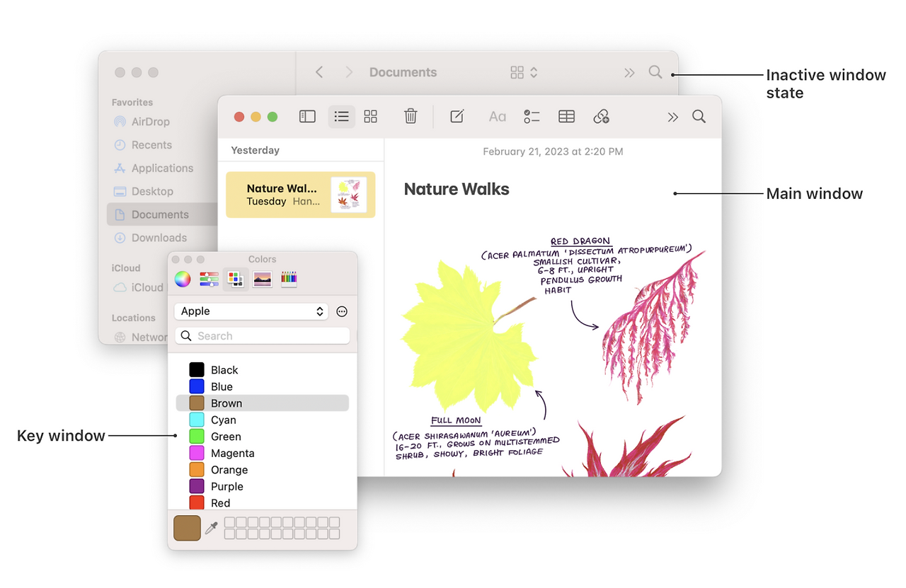906x588 pixels.
Task: Expand the Notes toolbar overflow chevrons
Action: click(x=672, y=117)
